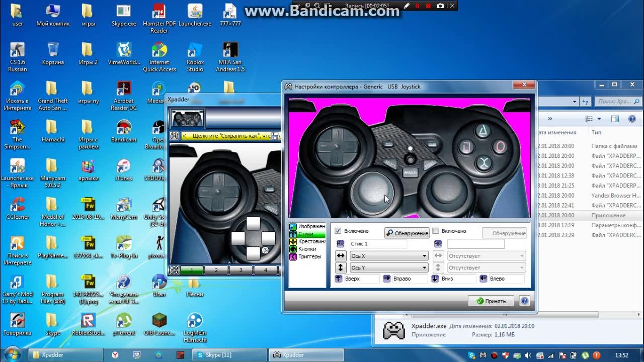Click the Вверх direction name field

pyautogui.click(x=361, y=279)
